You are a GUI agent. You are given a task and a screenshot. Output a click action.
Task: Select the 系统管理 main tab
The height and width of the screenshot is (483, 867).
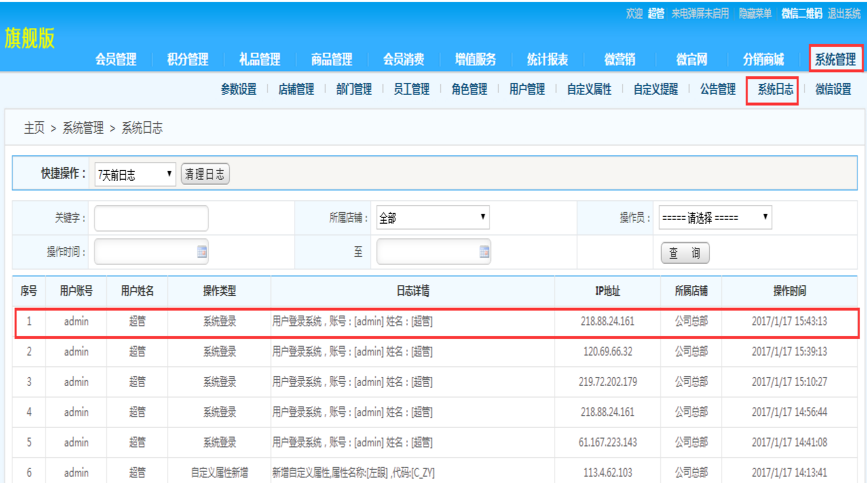834,59
